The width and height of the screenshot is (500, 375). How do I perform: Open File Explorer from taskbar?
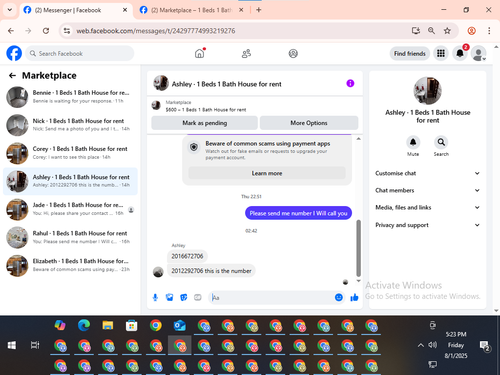pos(108,325)
